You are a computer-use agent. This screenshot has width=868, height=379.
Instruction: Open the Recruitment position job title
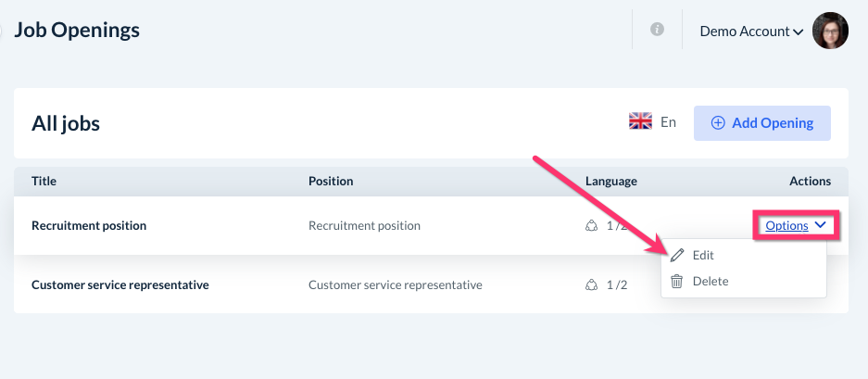(x=89, y=225)
